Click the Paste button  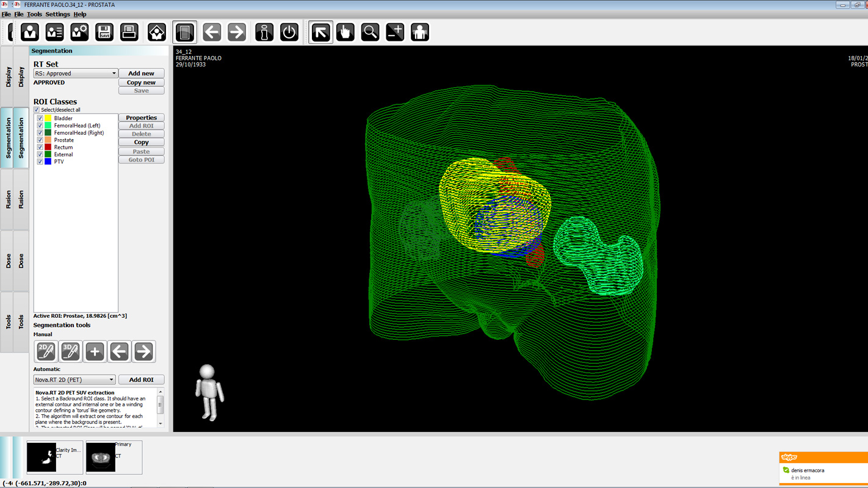point(141,151)
